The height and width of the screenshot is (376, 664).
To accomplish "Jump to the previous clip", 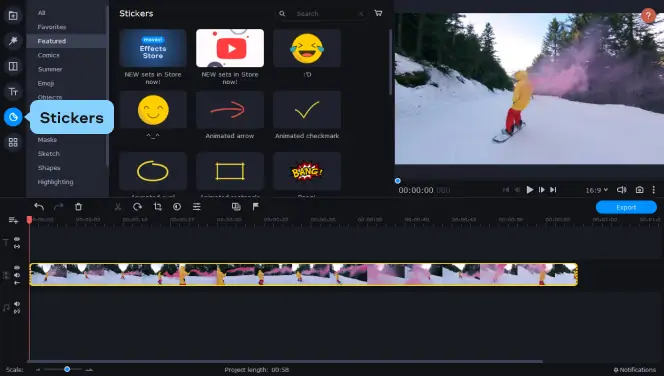I will [x=506, y=190].
